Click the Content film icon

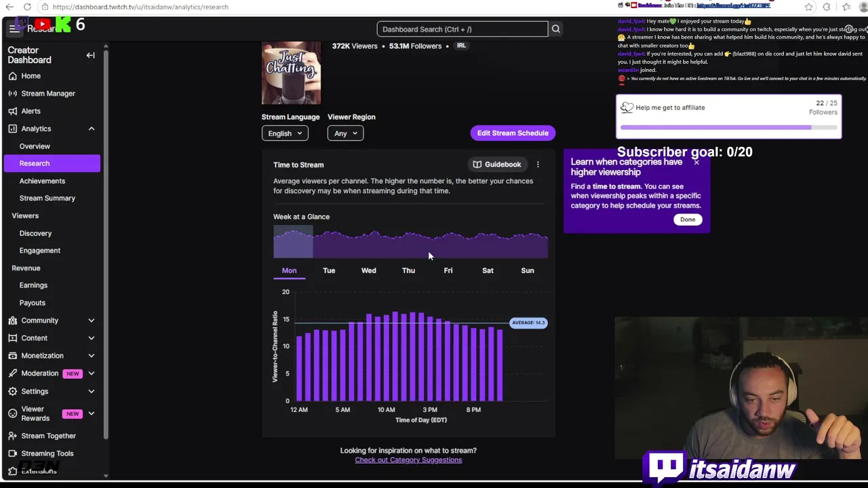point(13,338)
